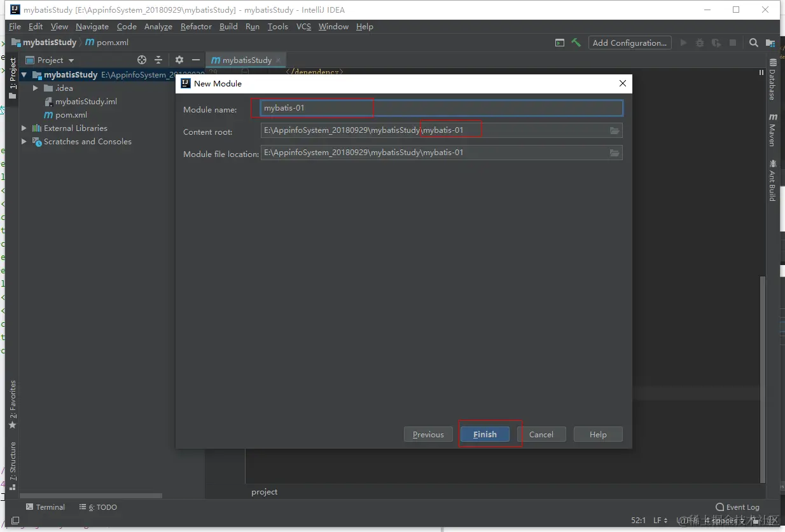This screenshot has width=785, height=532.
Task: Open the Tools menu
Action: pos(278,26)
